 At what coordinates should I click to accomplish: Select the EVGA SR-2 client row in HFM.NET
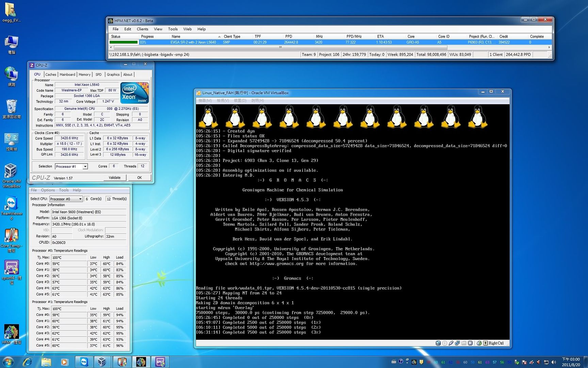point(330,42)
